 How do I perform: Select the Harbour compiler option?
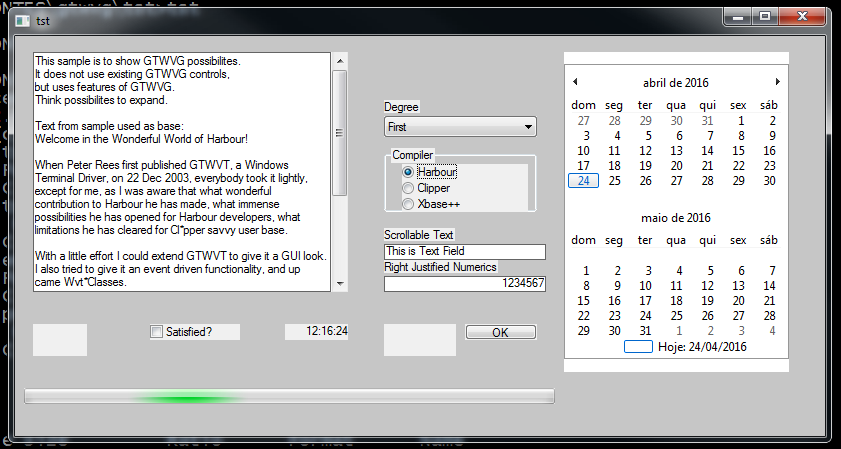point(408,172)
